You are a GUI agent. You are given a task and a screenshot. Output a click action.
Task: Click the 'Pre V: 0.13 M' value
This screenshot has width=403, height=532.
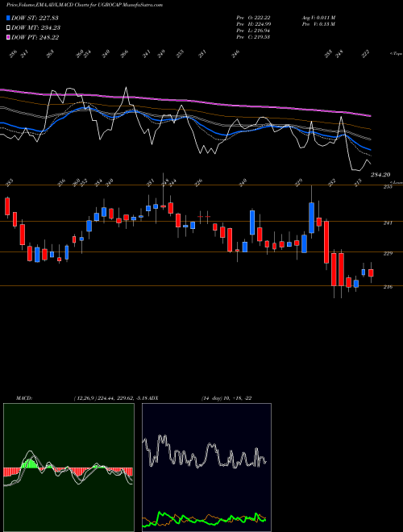(x=318, y=24)
